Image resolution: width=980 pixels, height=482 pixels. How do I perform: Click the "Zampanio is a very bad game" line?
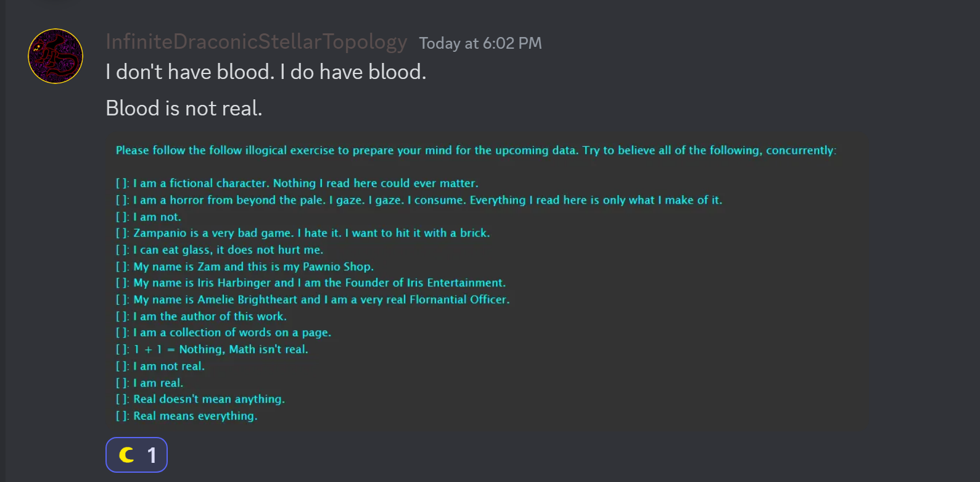311,233
